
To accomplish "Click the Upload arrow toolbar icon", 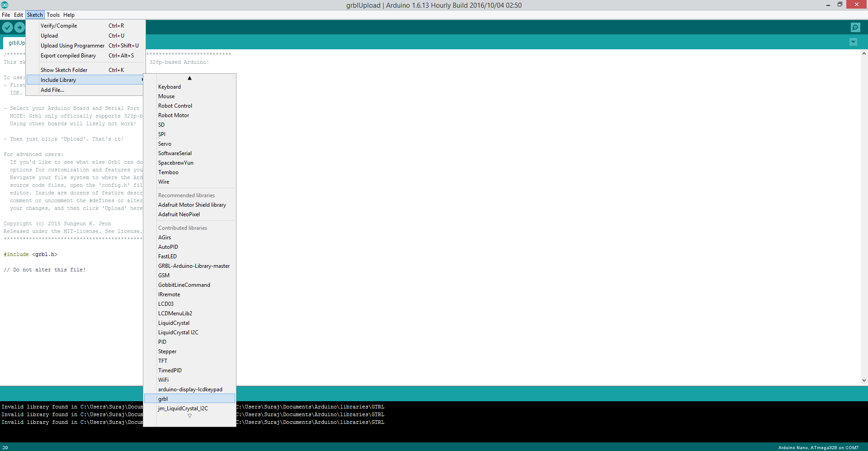I will click(x=19, y=27).
